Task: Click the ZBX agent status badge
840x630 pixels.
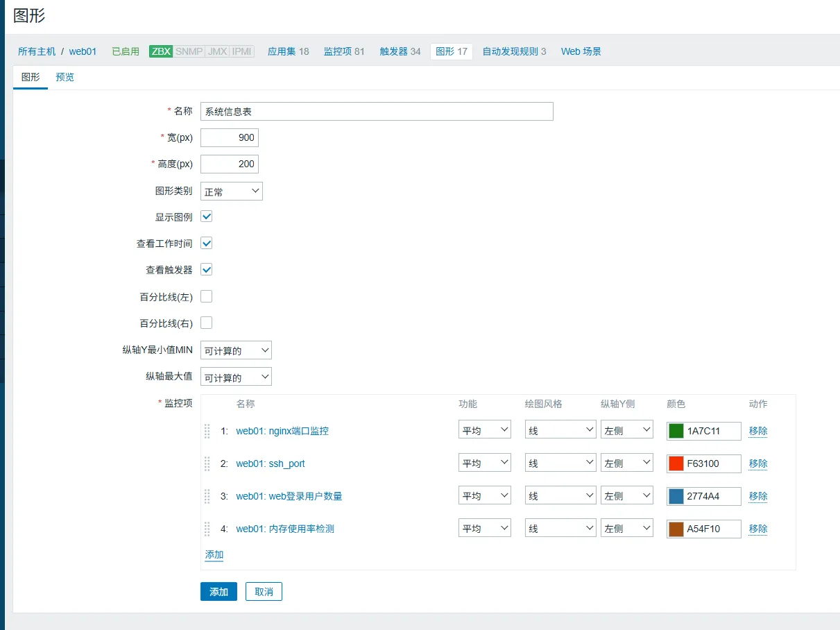Action: click(161, 51)
